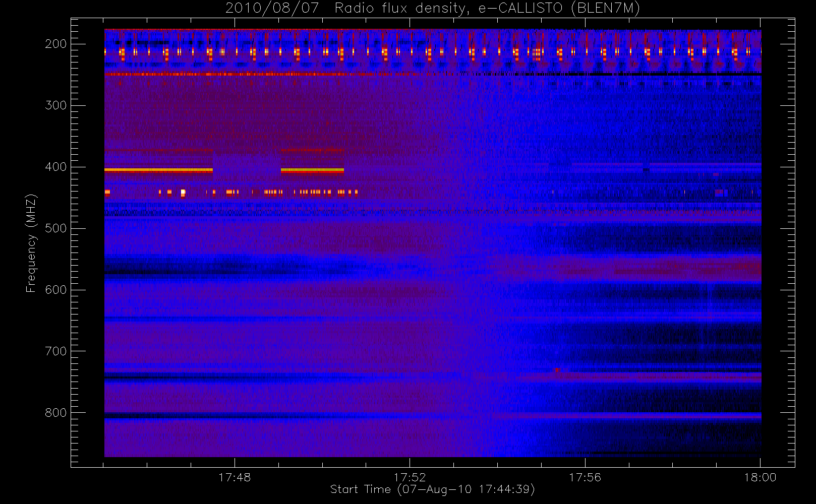Click the 700 MHz frequency tick label
The image size is (816, 504).
tap(55, 351)
